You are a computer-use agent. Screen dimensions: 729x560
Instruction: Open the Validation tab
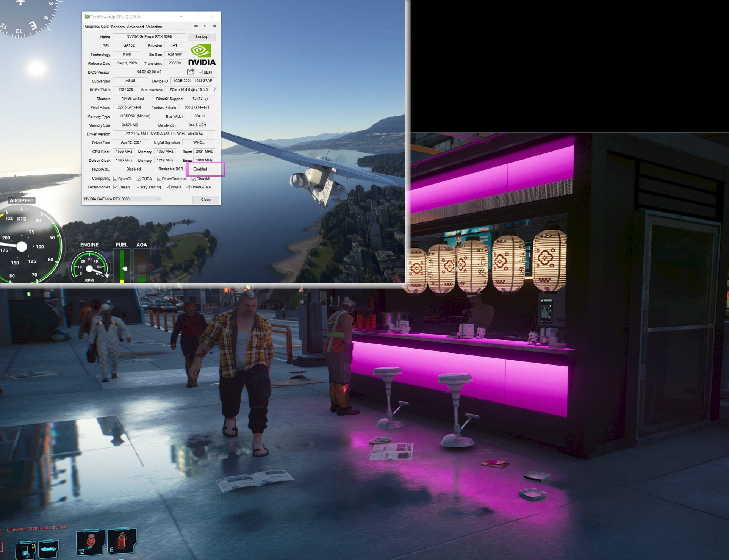(x=154, y=27)
